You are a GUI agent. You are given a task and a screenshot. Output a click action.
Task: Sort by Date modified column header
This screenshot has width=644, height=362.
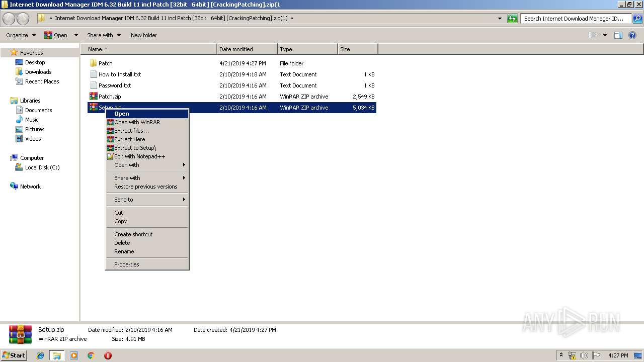(x=247, y=49)
